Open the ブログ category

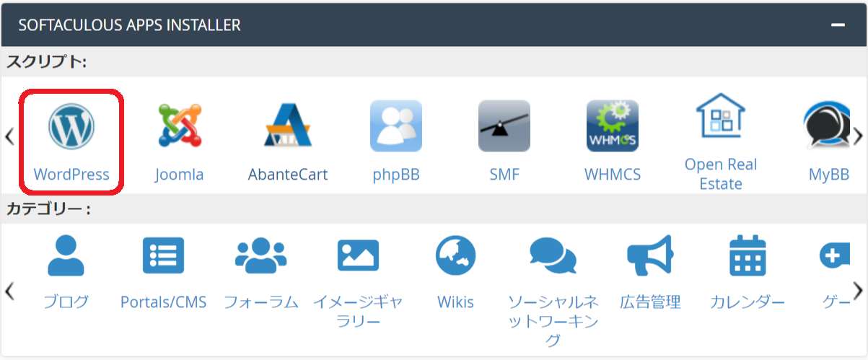[66, 258]
